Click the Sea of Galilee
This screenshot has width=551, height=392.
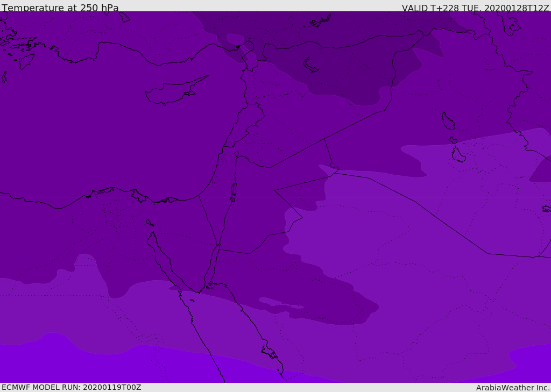236,154
